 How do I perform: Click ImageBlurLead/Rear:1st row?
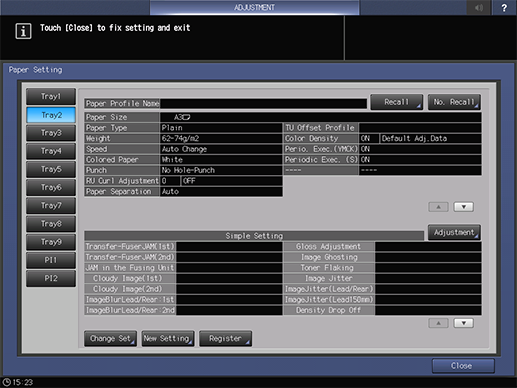(x=183, y=300)
